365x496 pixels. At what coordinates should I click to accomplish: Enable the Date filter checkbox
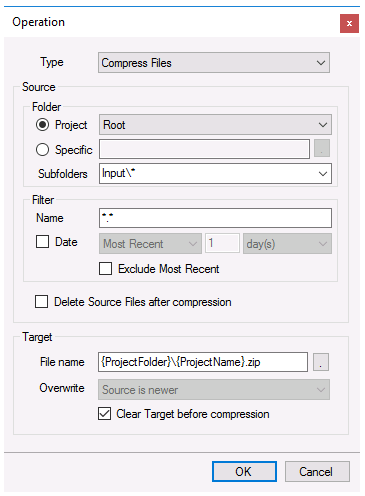pos(42,242)
